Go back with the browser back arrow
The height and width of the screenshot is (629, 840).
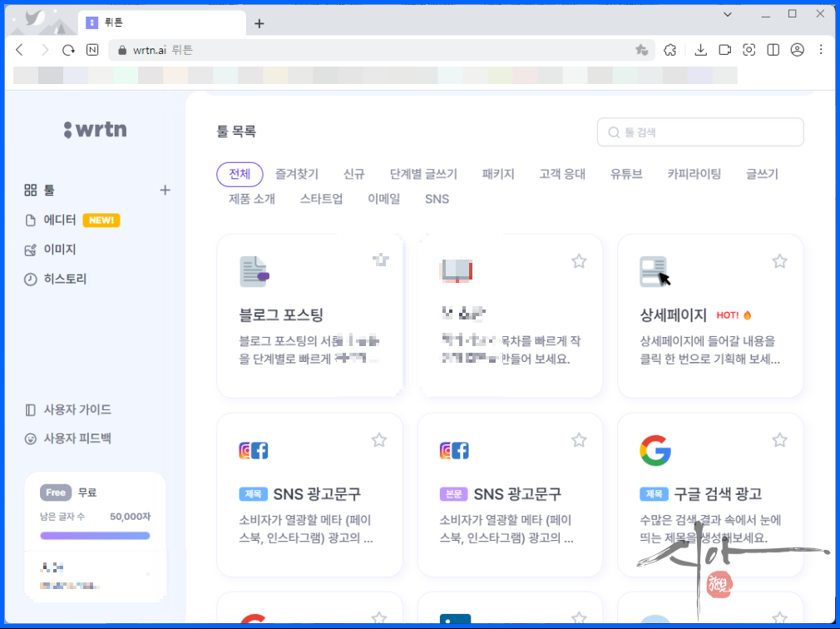pos(20,50)
